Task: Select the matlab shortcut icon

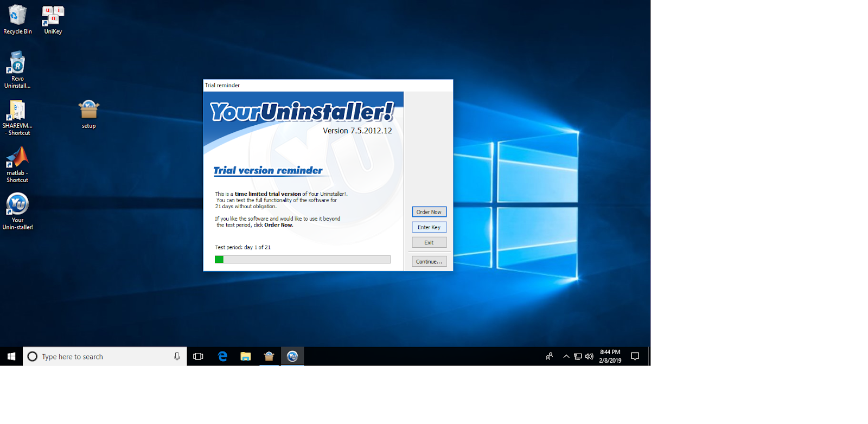Action: (17, 165)
